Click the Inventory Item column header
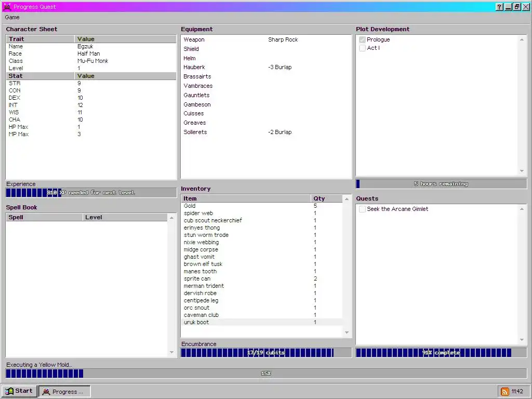 (246, 199)
